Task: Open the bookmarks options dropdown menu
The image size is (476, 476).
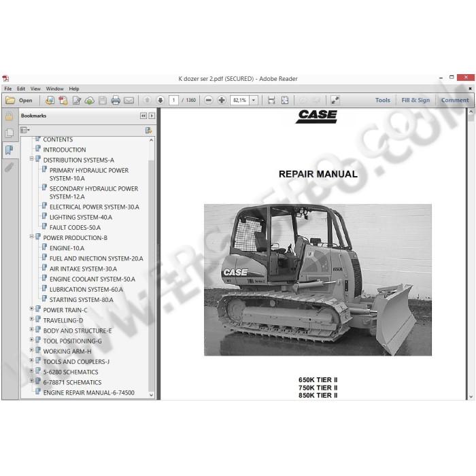Action: [25, 131]
